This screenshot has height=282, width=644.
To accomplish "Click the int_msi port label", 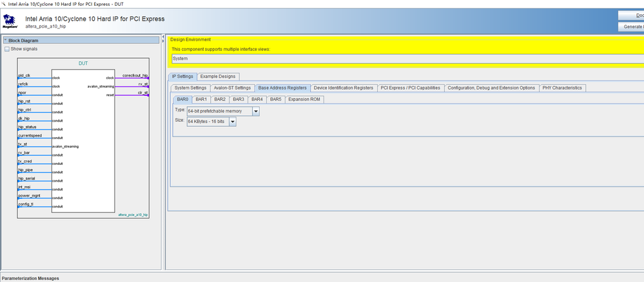I will click(24, 187).
